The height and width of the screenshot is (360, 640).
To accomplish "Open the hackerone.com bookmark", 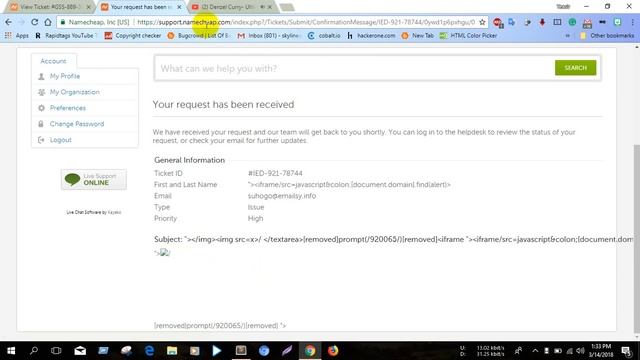I will pyautogui.click(x=371, y=36).
